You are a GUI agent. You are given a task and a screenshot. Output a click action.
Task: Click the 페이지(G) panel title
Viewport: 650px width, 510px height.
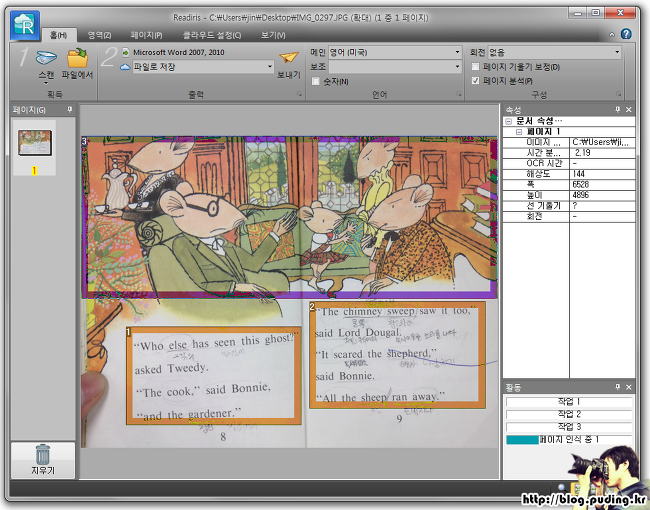(x=29, y=110)
